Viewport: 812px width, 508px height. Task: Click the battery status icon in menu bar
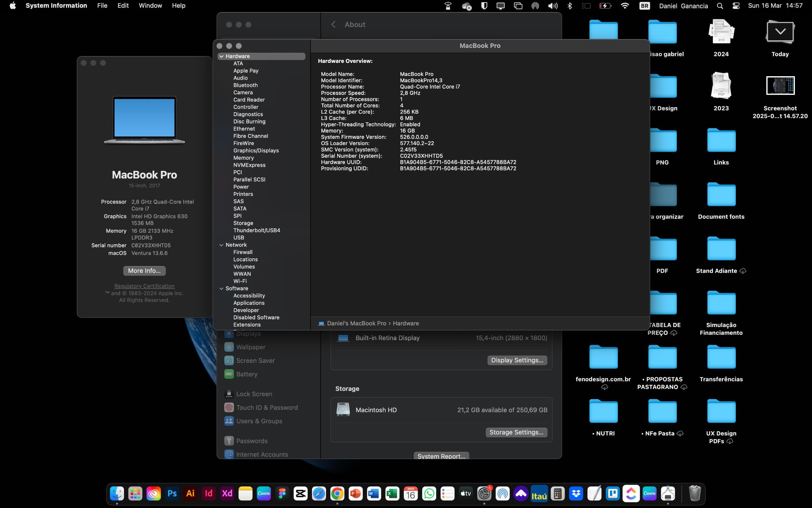tap(605, 6)
